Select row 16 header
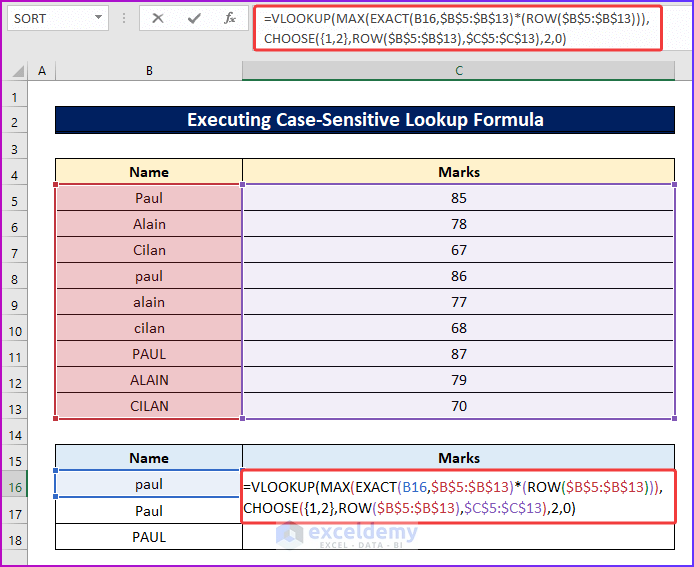The width and height of the screenshot is (694, 567). [15, 485]
